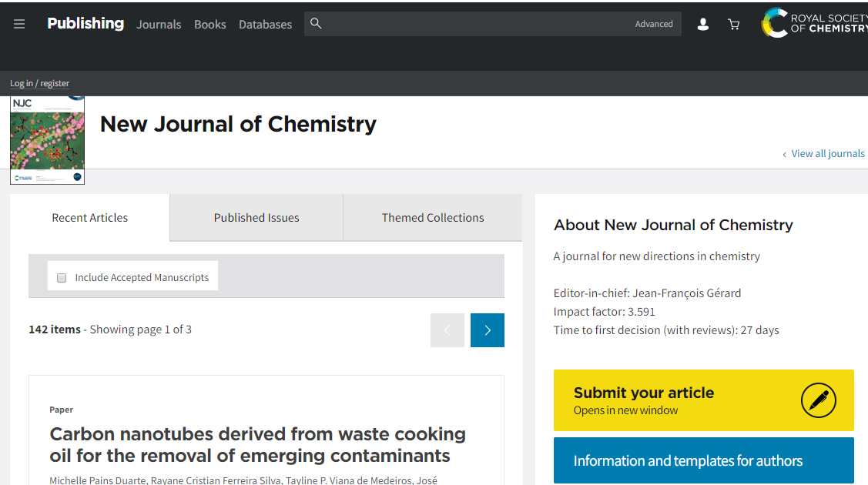The height and width of the screenshot is (485, 868).
Task: Open the user account icon
Action: click(702, 25)
